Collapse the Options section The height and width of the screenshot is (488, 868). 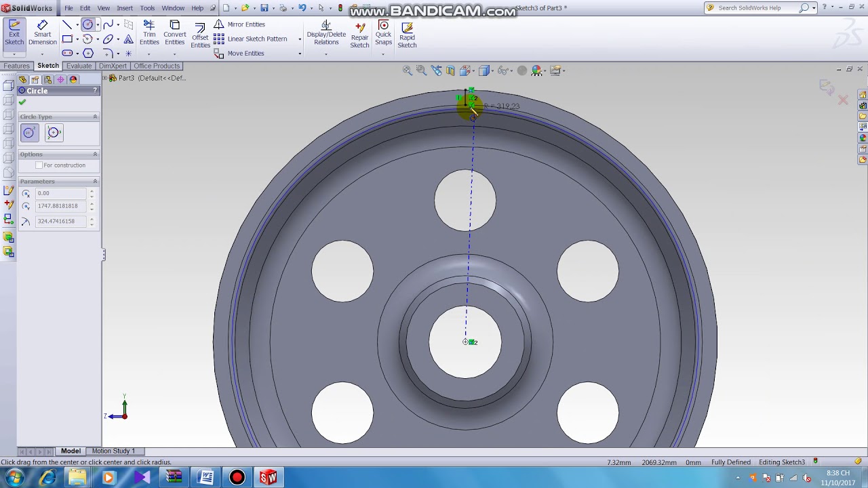(95, 155)
